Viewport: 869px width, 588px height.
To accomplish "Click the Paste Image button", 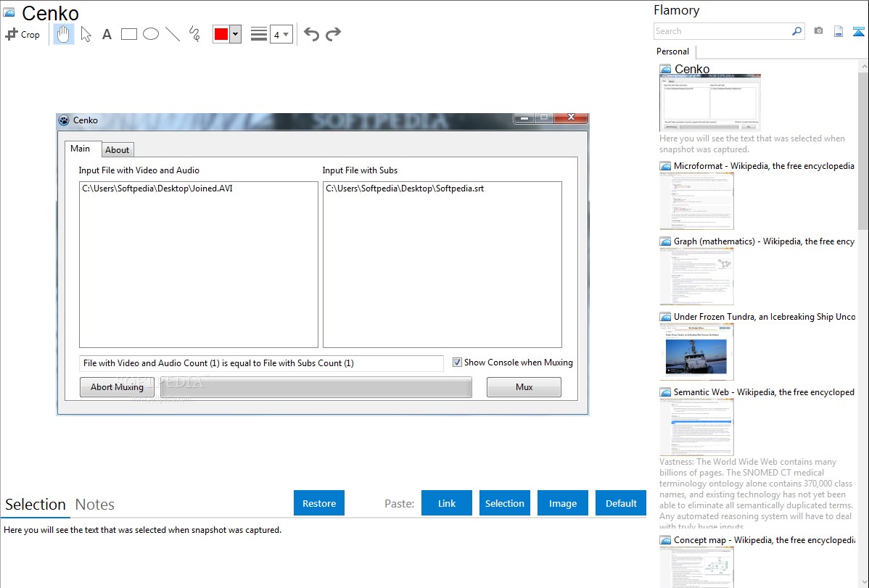I will tap(562, 502).
